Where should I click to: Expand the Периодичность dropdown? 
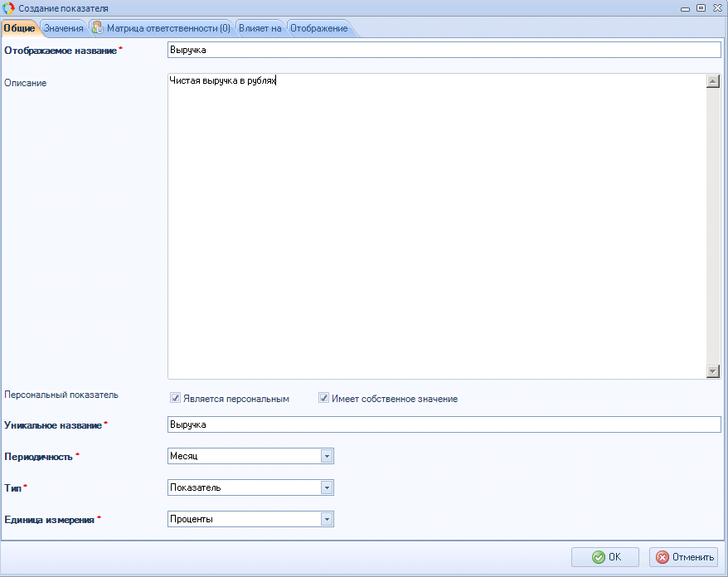[x=327, y=456]
